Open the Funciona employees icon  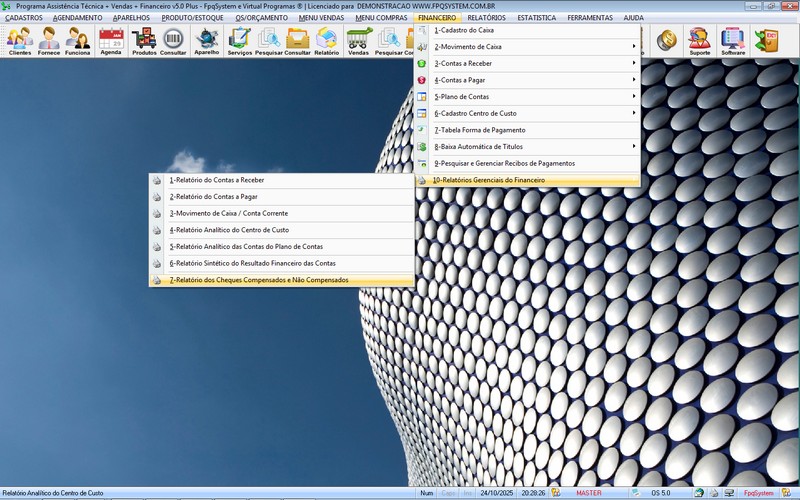78,41
